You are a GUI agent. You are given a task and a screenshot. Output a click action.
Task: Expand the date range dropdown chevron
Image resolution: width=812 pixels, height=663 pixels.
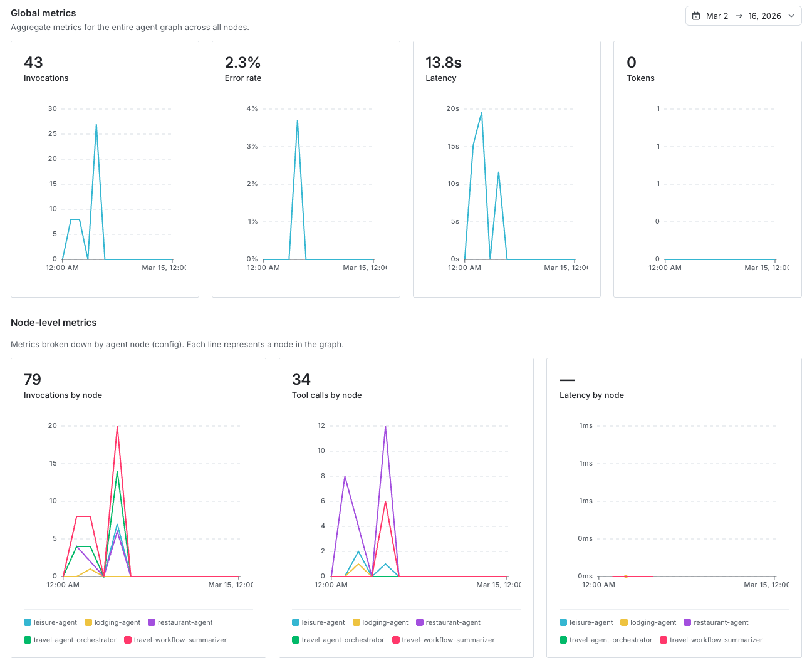tap(791, 16)
